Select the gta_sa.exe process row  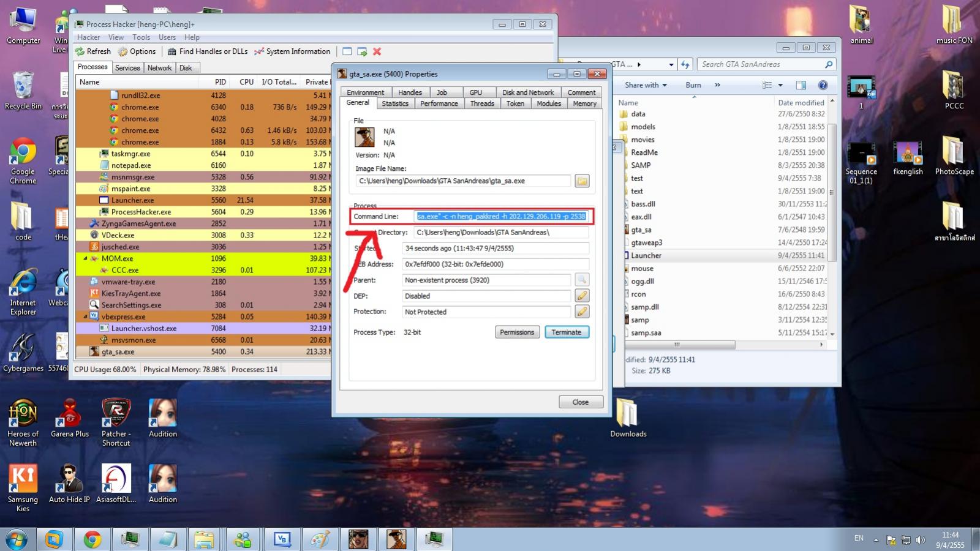pos(202,352)
